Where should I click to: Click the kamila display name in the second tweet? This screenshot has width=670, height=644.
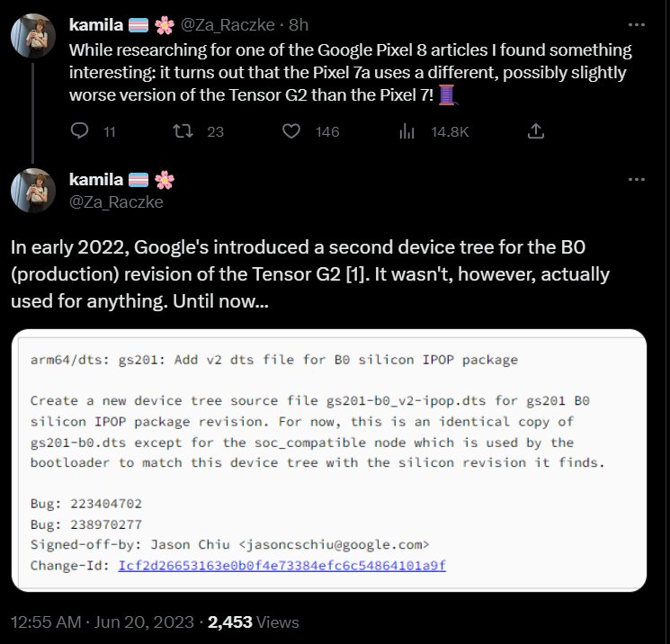[x=96, y=180]
